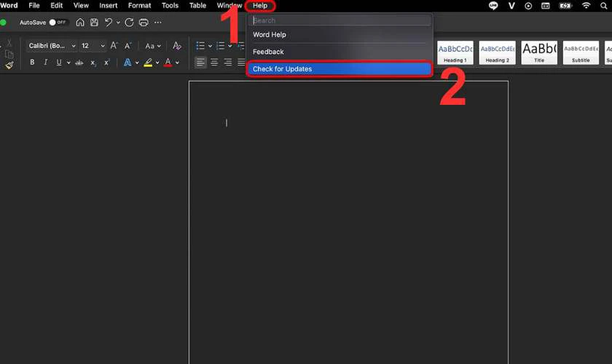Align text right
Screen dimensions: 612x364
coord(228,63)
